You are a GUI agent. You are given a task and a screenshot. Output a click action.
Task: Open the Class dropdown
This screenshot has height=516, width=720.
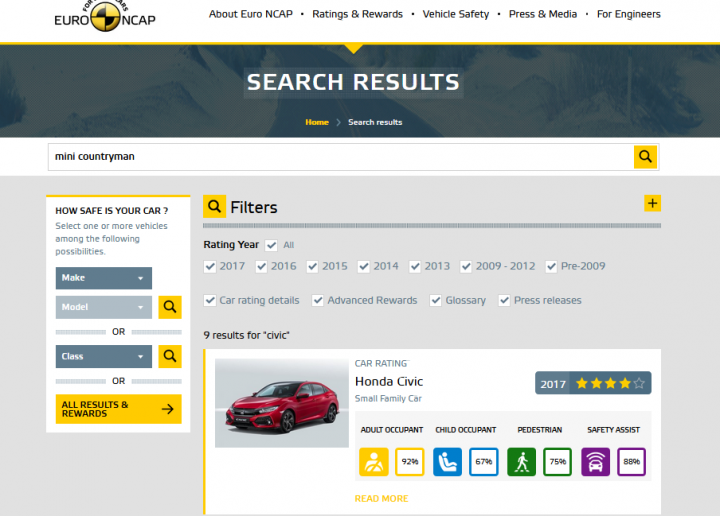104,356
